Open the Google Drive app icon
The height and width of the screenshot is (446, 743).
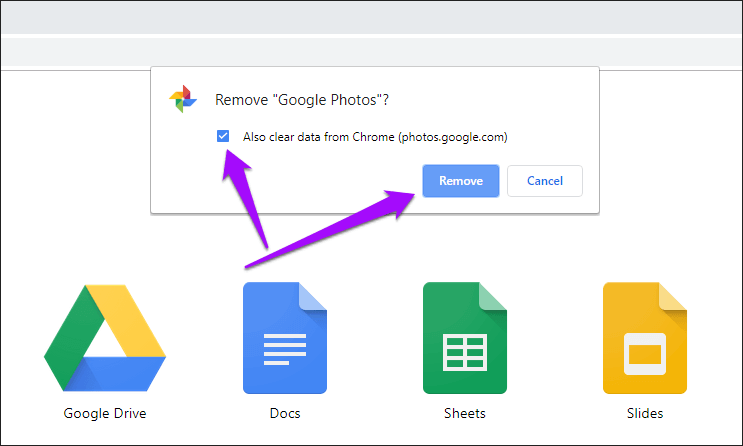pos(105,338)
